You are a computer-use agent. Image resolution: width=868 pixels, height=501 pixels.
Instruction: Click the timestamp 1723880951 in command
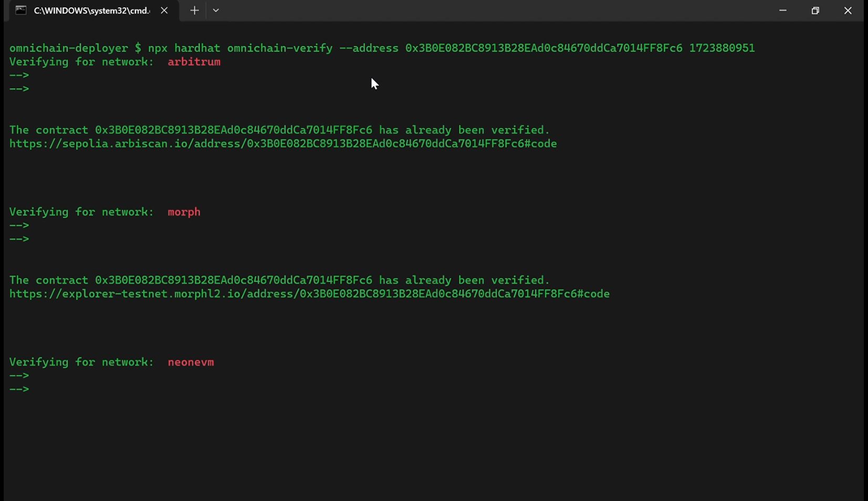click(722, 48)
